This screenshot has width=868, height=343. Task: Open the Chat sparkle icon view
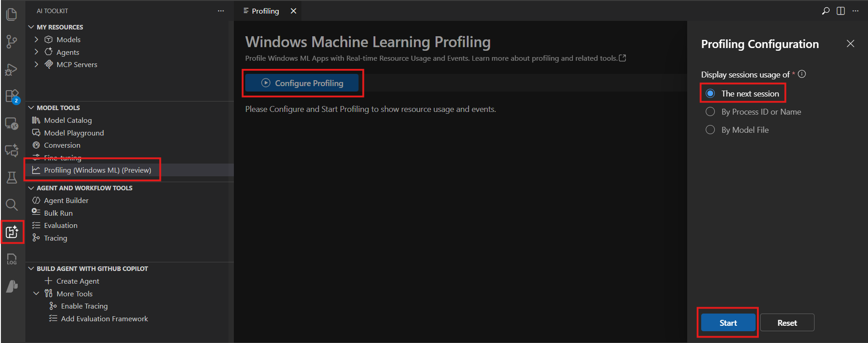tap(12, 150)
